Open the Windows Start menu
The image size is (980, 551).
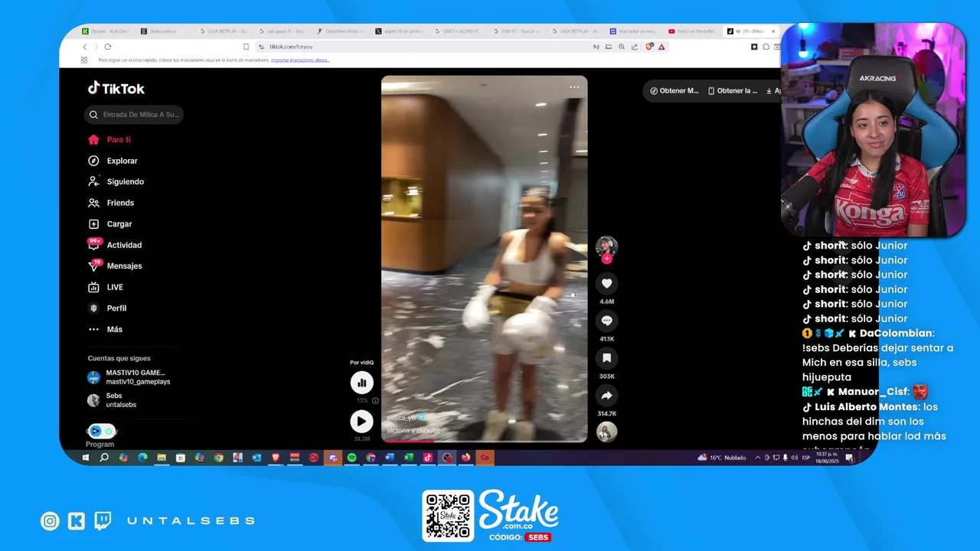coord(85,458)
